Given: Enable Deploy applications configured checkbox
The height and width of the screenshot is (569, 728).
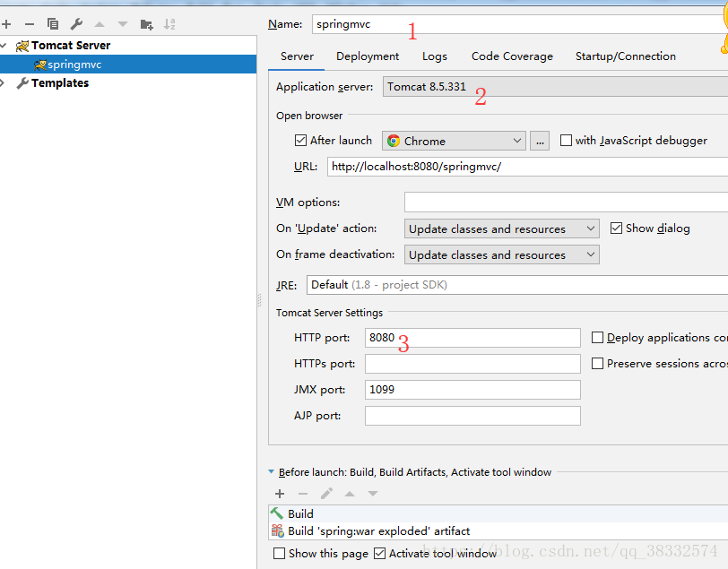Looking at the screenshot, I should pos(597,338).
